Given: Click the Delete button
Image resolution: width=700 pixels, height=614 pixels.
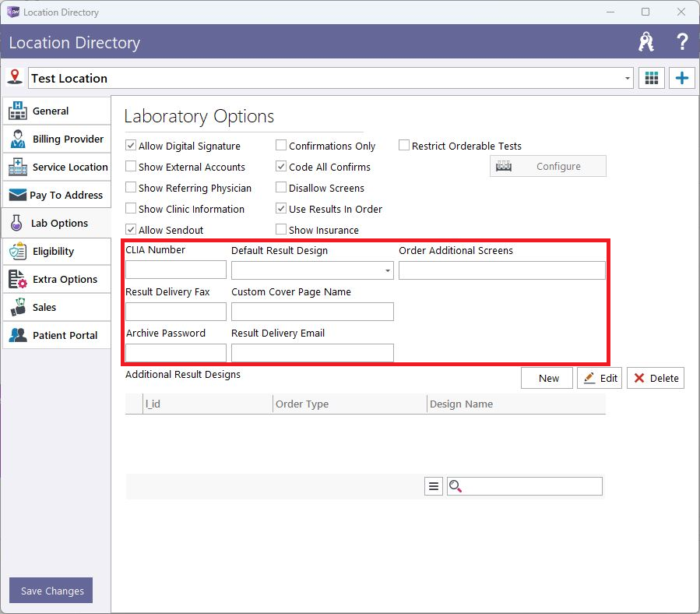Looking at the screenshot, I should 656,378.
